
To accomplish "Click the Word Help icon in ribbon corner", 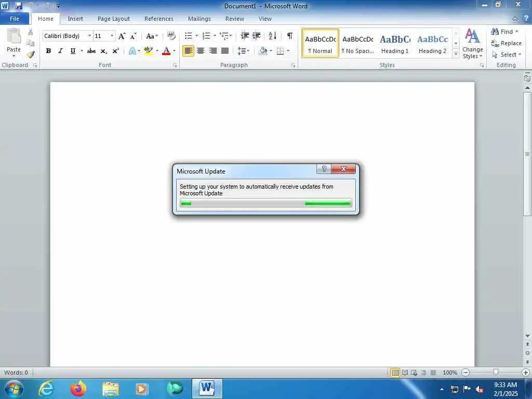I will pyautogui.click(x=526, y=19).
